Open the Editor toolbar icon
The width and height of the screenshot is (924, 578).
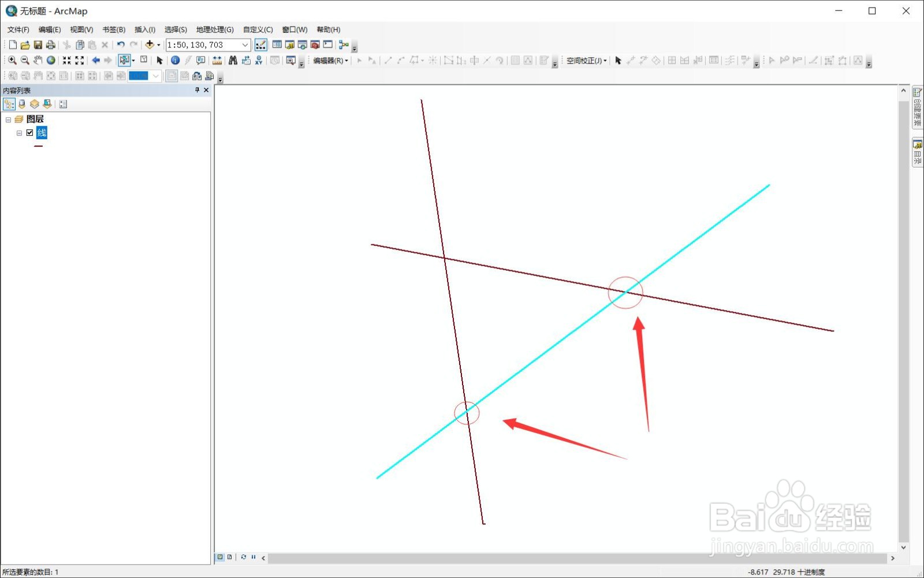click(261, 45)
